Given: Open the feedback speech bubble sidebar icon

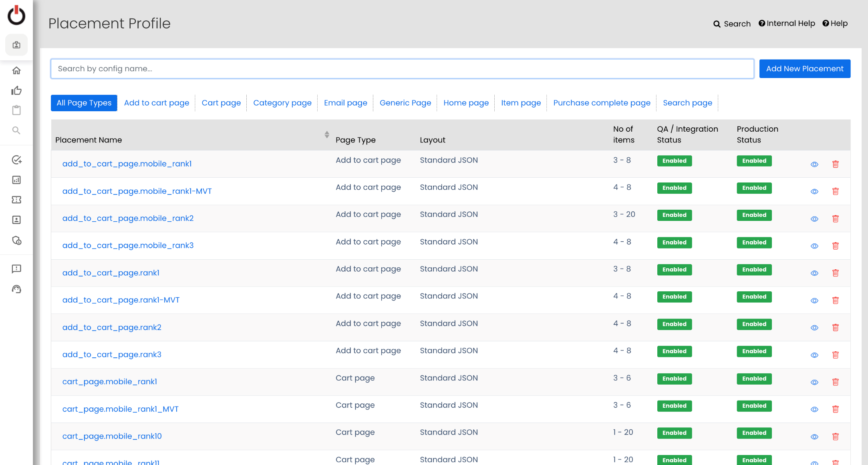Looking at the screenshot, I should [16, 269].
